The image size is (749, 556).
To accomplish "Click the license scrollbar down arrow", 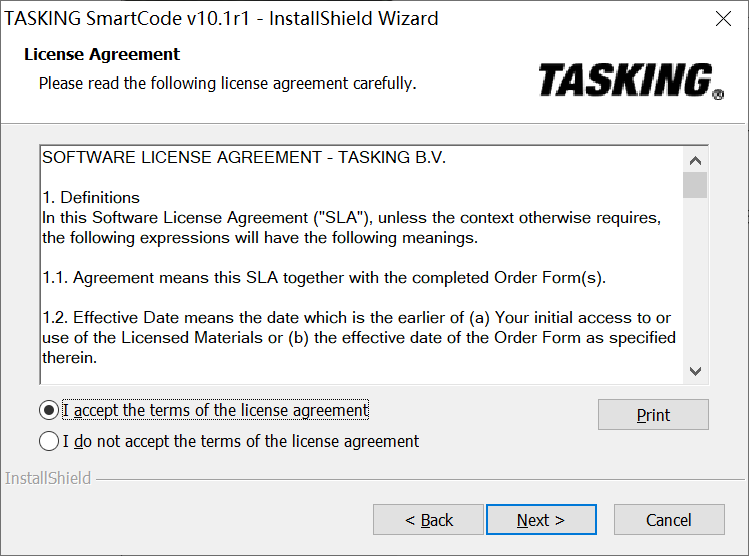I will pyautogui.click(x=695, y=371).
